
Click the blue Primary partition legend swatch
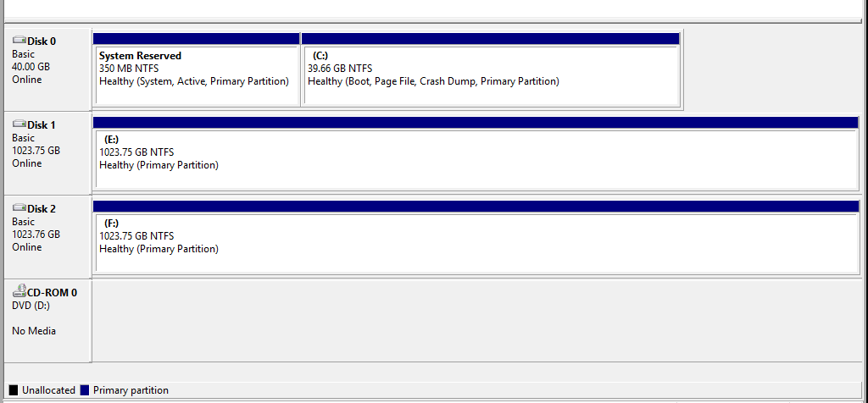point(85,390)
